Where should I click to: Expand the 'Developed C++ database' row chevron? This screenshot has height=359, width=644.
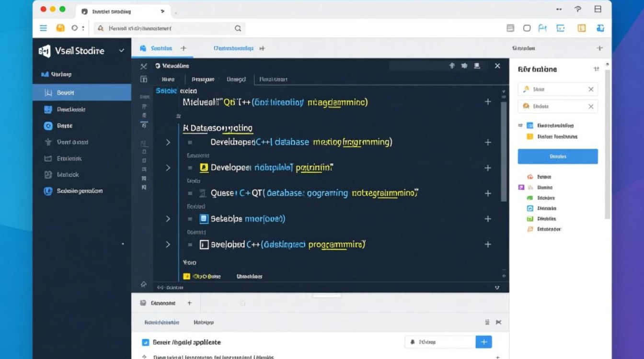coord(168,142)
